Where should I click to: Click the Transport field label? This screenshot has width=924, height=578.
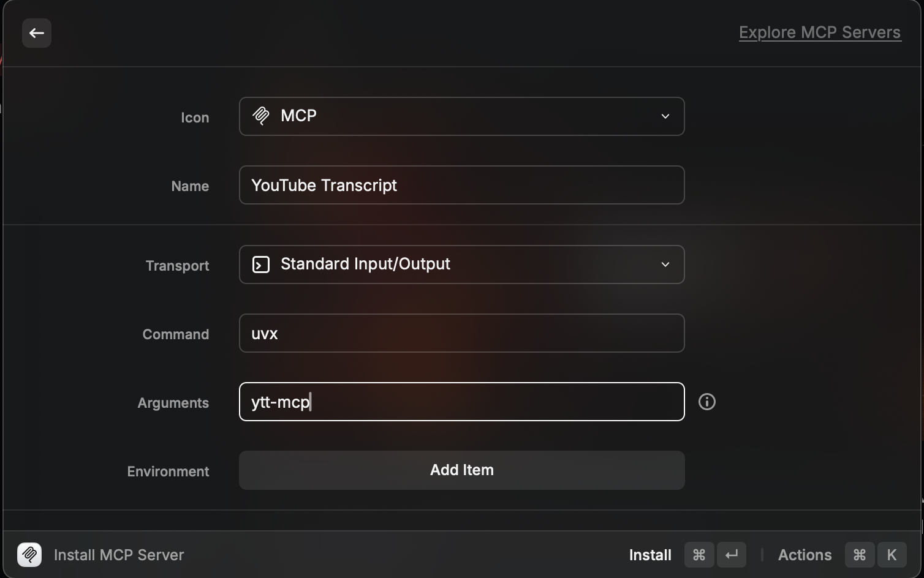click(177, 266)
